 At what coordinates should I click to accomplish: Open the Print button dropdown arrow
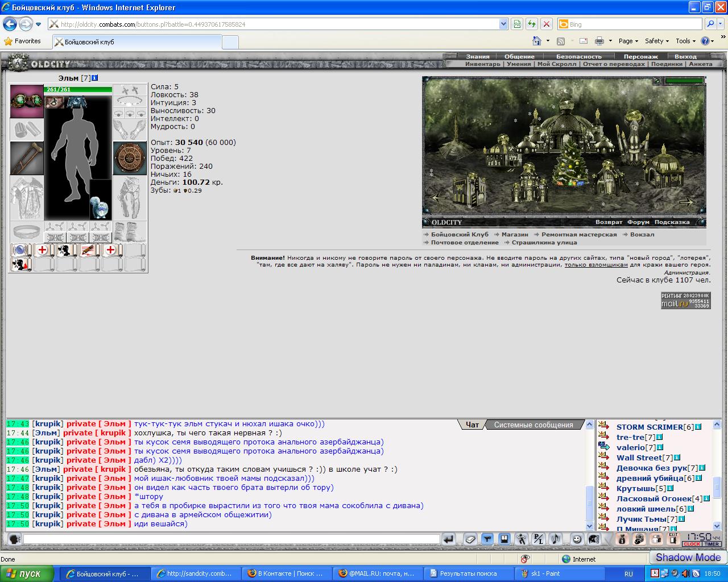point(610,41)
